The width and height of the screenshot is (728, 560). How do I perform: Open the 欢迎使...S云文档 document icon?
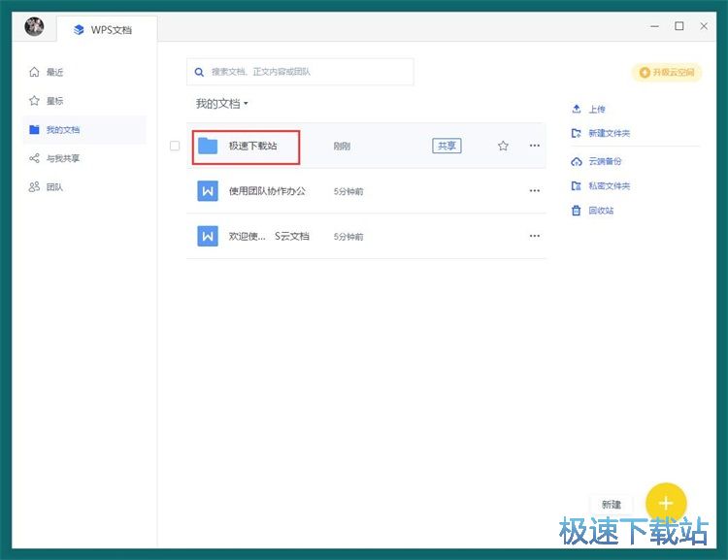[x=208, y=236]
